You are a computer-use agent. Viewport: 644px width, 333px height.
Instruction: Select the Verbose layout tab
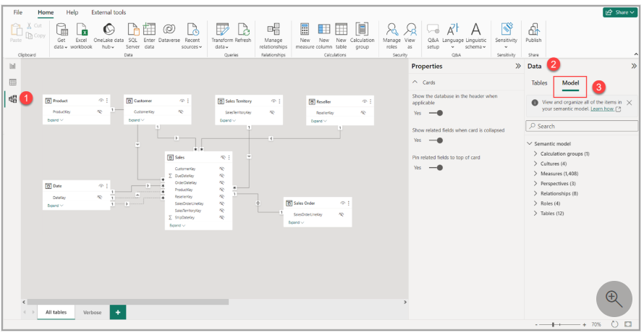(x=93, y=313)
